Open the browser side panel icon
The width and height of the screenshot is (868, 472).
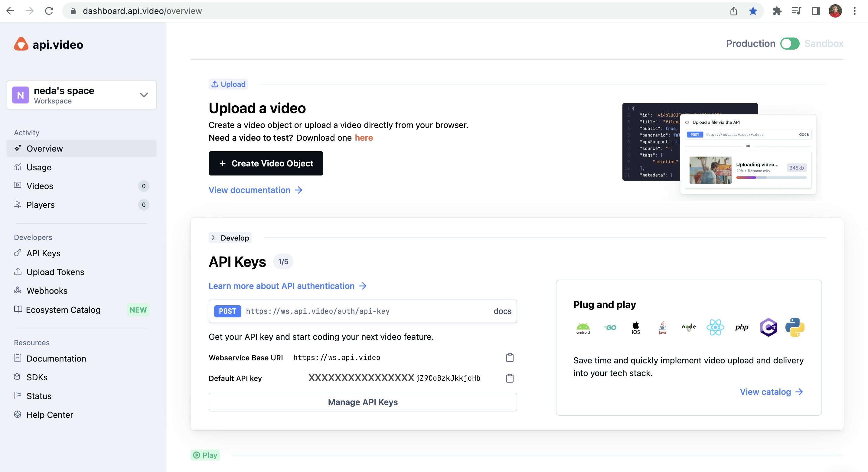pos(816,11)
